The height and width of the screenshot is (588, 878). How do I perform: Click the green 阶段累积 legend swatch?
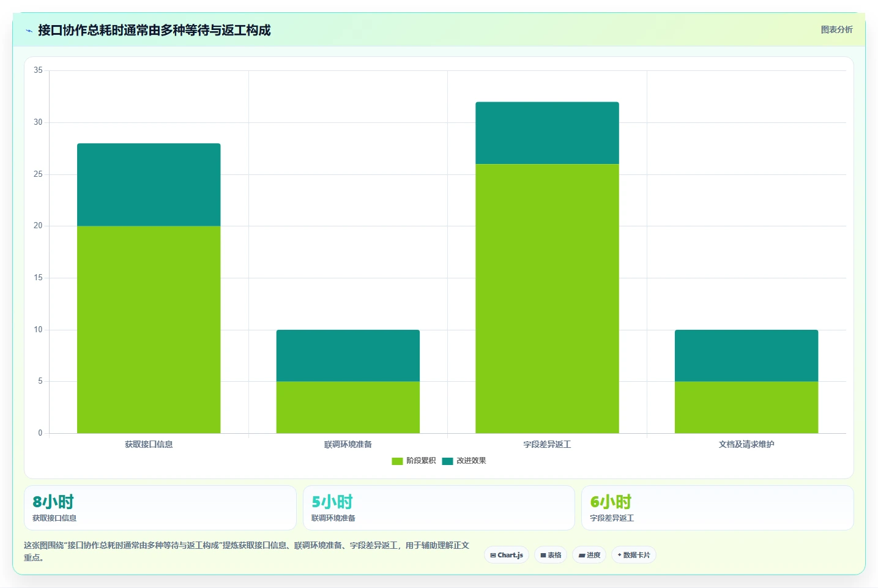click(x=397, y=461)
